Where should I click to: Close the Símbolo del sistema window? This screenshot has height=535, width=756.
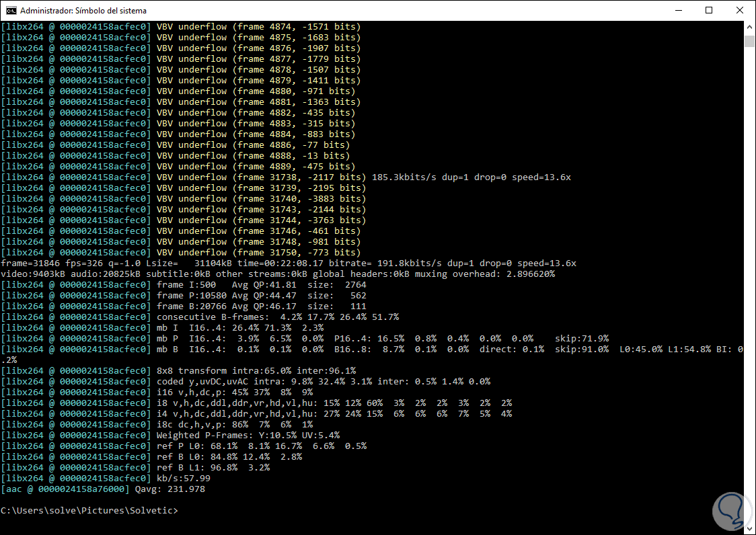tap(740, 11)
